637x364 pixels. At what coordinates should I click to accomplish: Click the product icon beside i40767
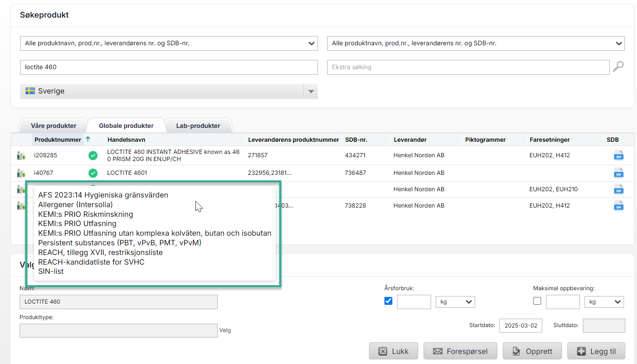[x=21, y=173]
